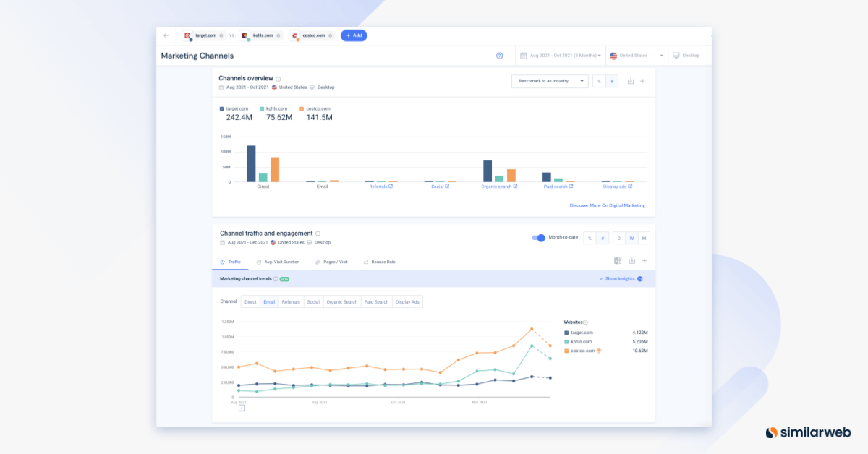Open the United States country dropdown
The width and height of the screenshot is (868, 454).
[637, 56]
